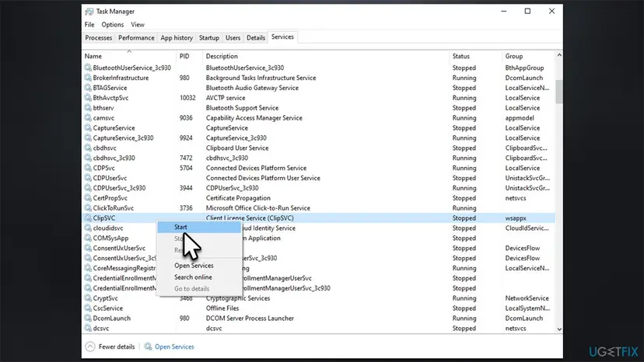Viewport: 644px width, 362px height.
Task: Sort by Description column header
Action: (326, 56)
